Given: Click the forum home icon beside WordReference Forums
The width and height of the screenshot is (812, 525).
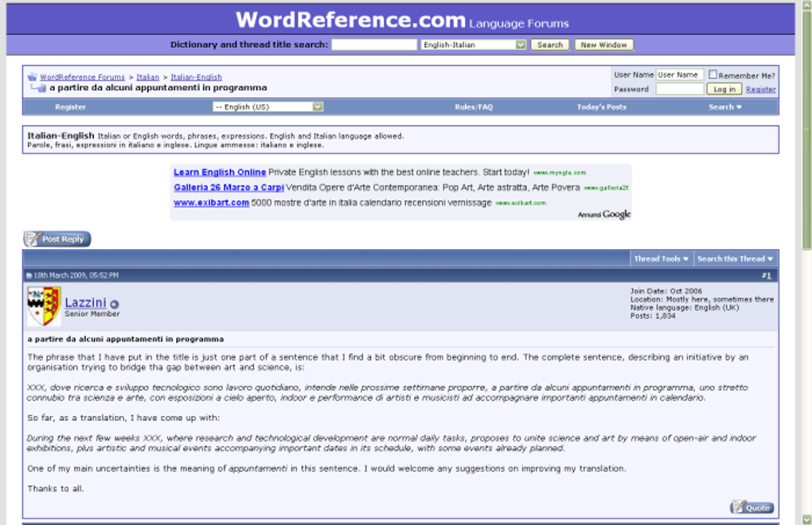Looking at the screenshot, I should tap(32, 77).
